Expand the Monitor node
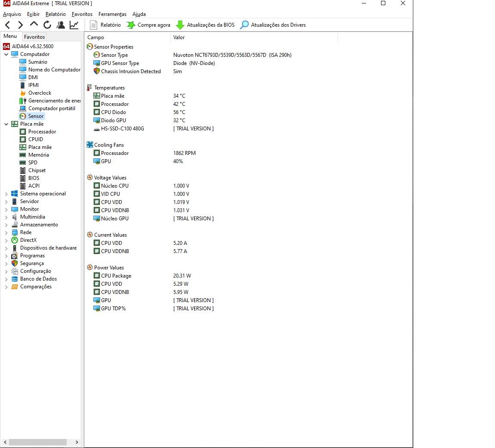This screenshot has height=448, width=495. pos(6,210)
